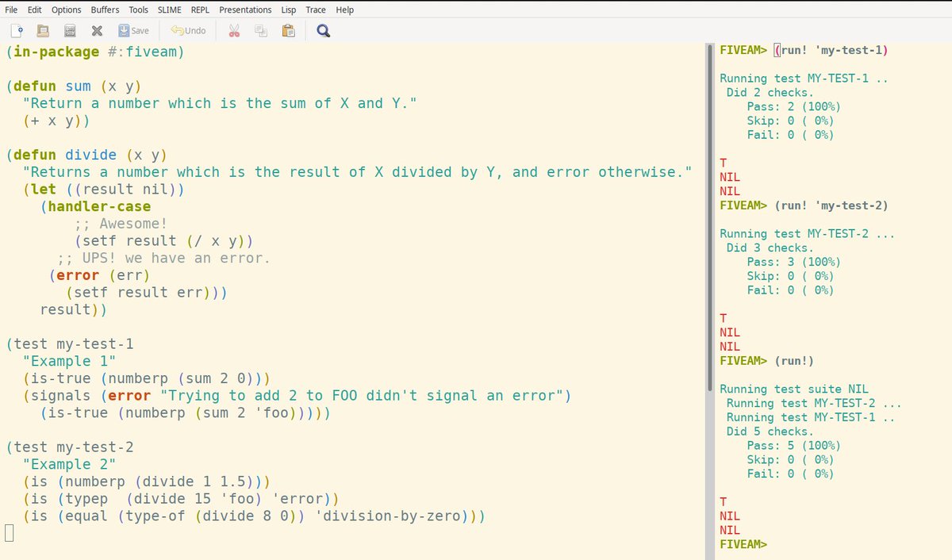Click the Undo toolbar button

[x=187, y=31]
